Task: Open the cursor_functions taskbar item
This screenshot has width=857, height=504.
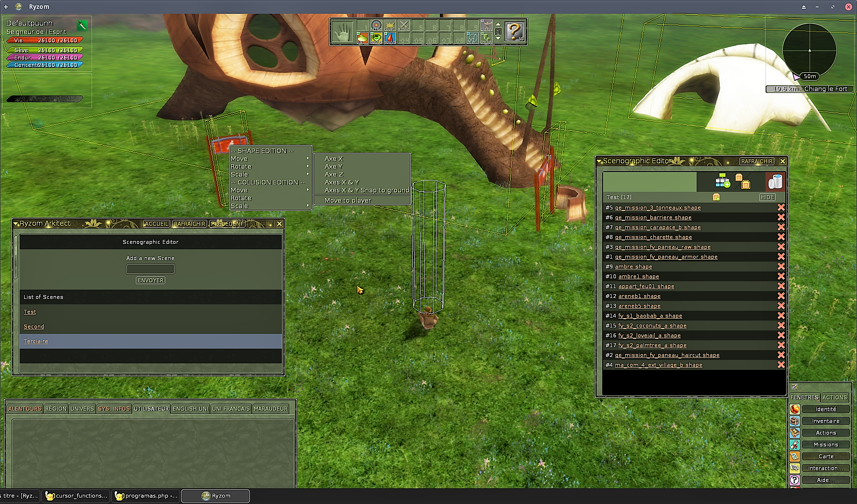Action: click(76, 496)
